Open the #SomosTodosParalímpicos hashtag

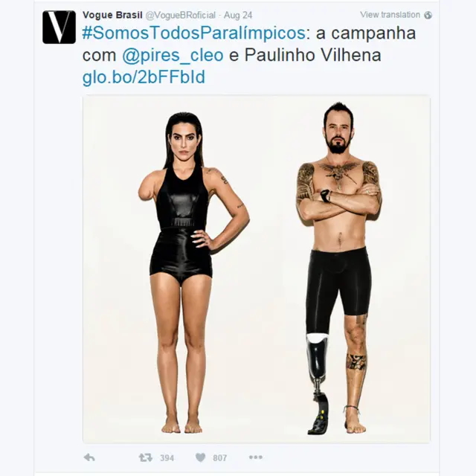pos(193,33)
